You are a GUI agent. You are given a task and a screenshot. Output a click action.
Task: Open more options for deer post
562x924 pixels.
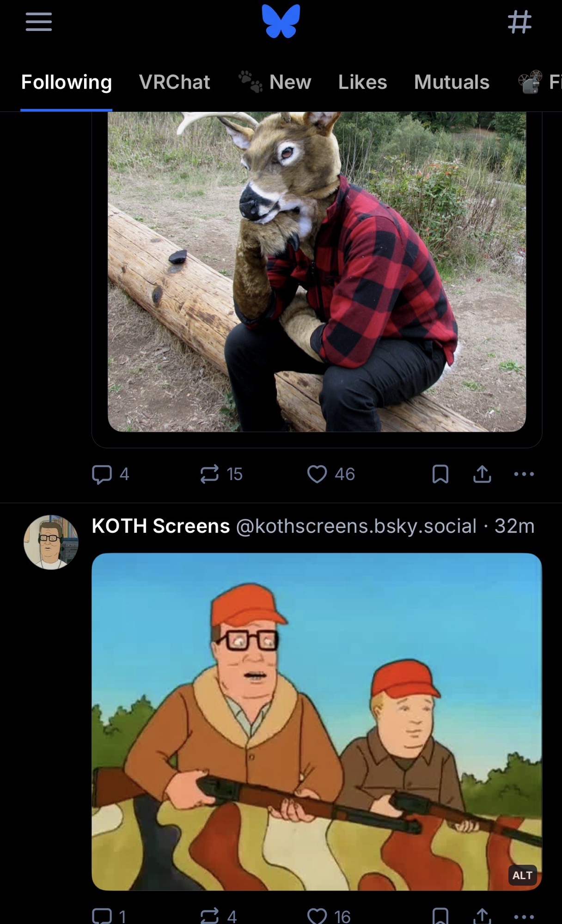pyautogui.click(x=524, y=474)
